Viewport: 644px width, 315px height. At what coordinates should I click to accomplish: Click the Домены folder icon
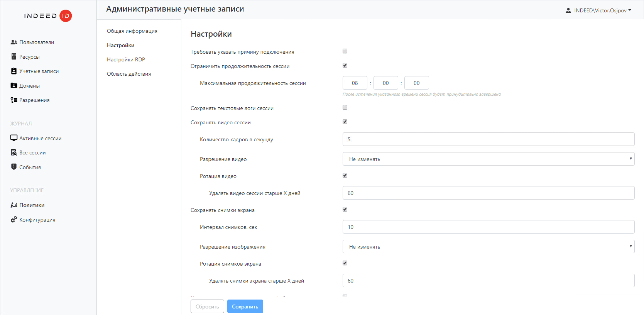pyautogui.click(x=14, y=86)
